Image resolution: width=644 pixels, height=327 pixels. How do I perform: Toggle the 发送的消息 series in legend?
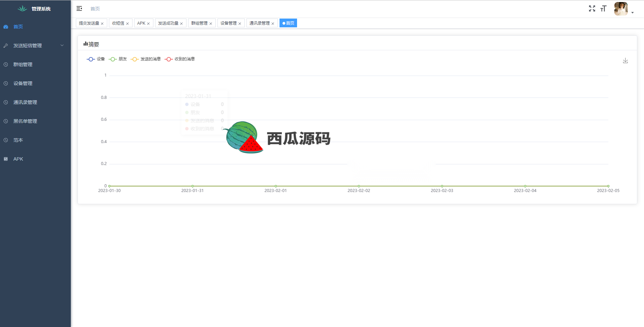(x=146, y=59)
